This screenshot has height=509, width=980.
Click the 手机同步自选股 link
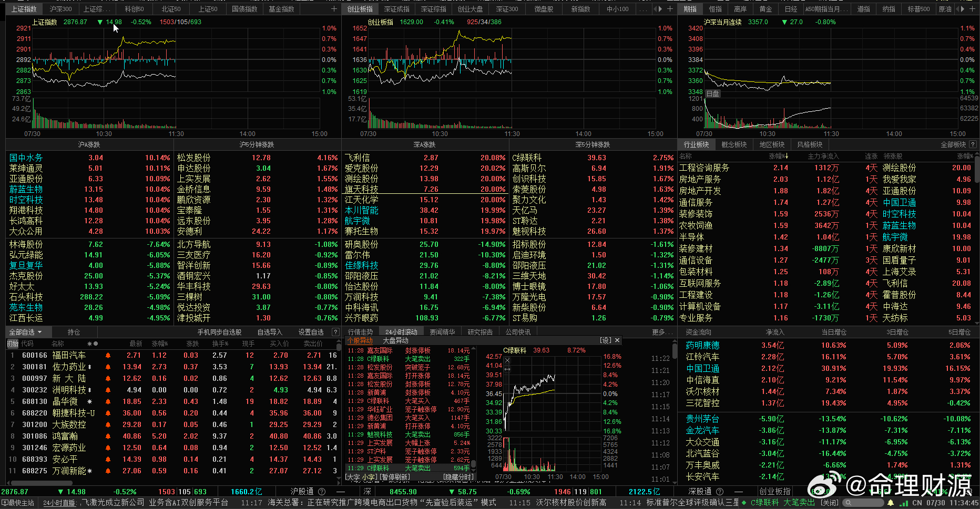point(219,332)
